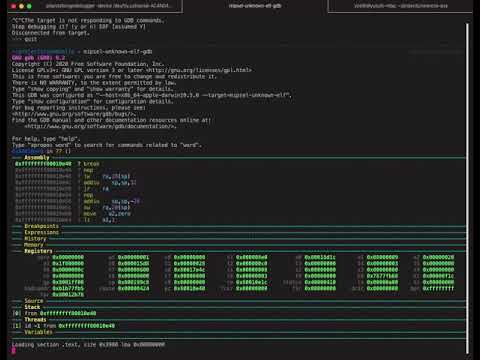Click the terminal window's vertical scrollbar
The width and height of the screenshot is (480, 360).
pyautogui.click(x=467, y=188)
